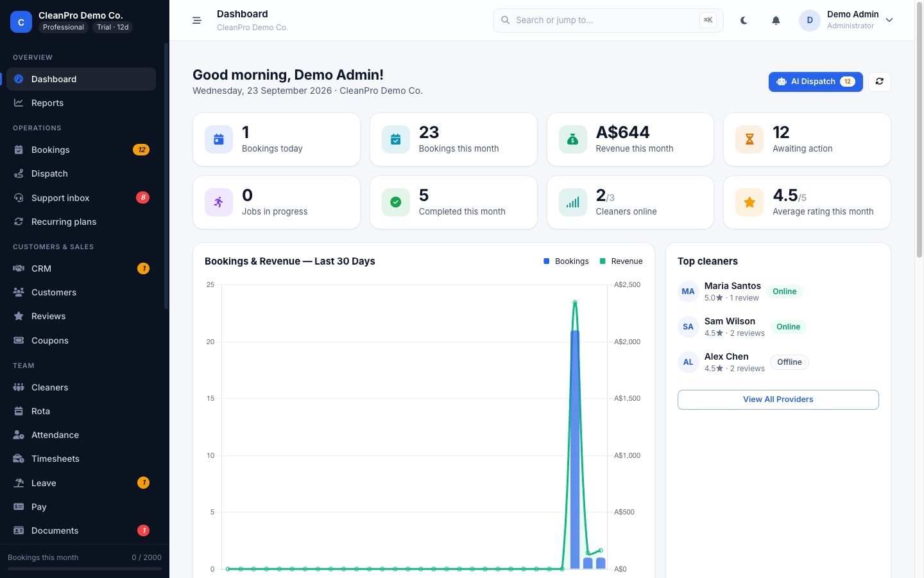
Task: Toggle Bookings series in chart legend
Action: click(x=566, y=261)
